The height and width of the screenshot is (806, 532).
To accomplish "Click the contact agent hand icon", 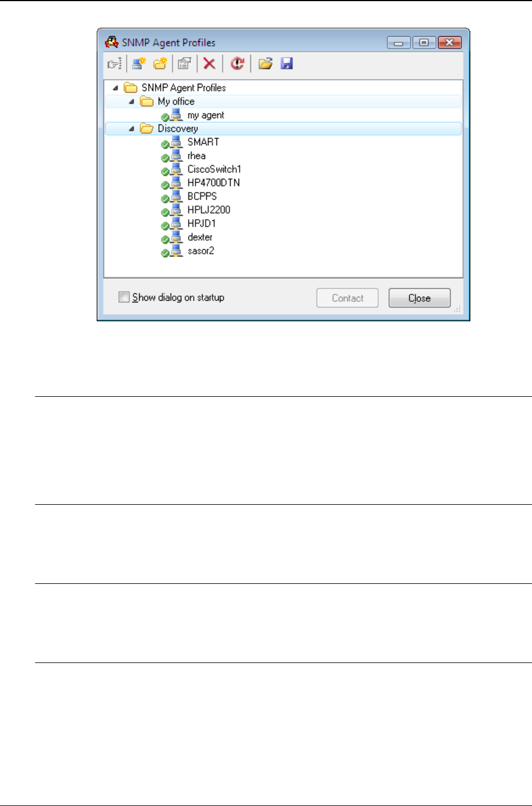I will tap(115, 64).
